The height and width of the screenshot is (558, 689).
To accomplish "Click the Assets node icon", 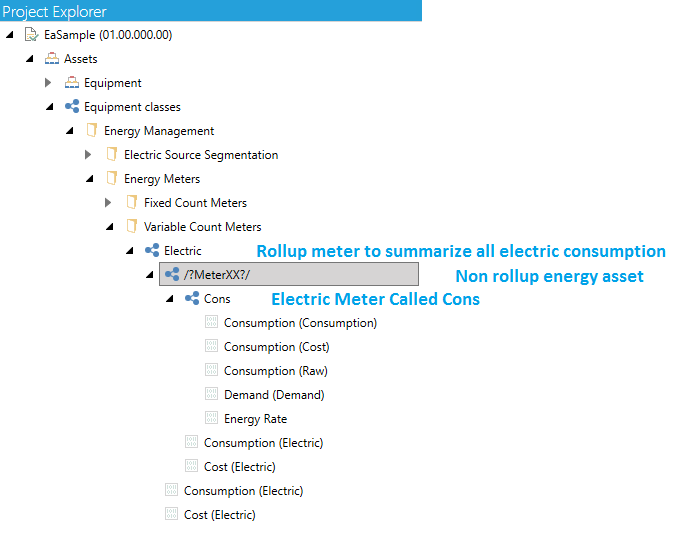I will pyautogui.click(x=51, y=58).
